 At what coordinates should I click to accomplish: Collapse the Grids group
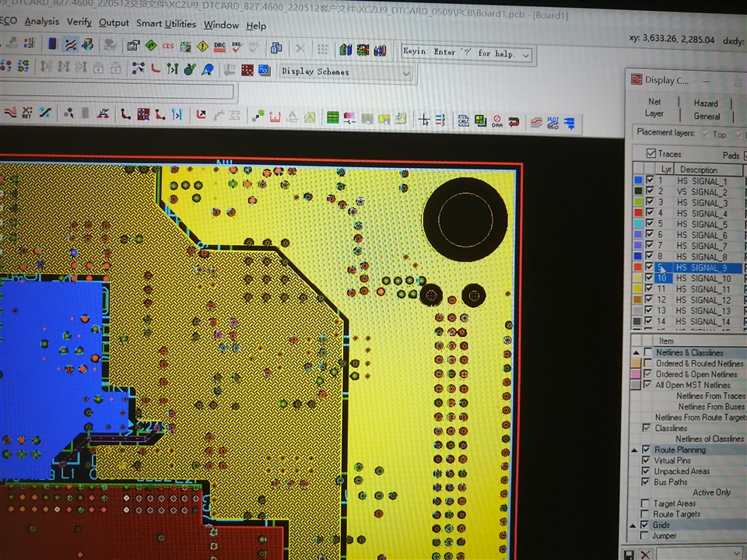click(x=633, y=525)
